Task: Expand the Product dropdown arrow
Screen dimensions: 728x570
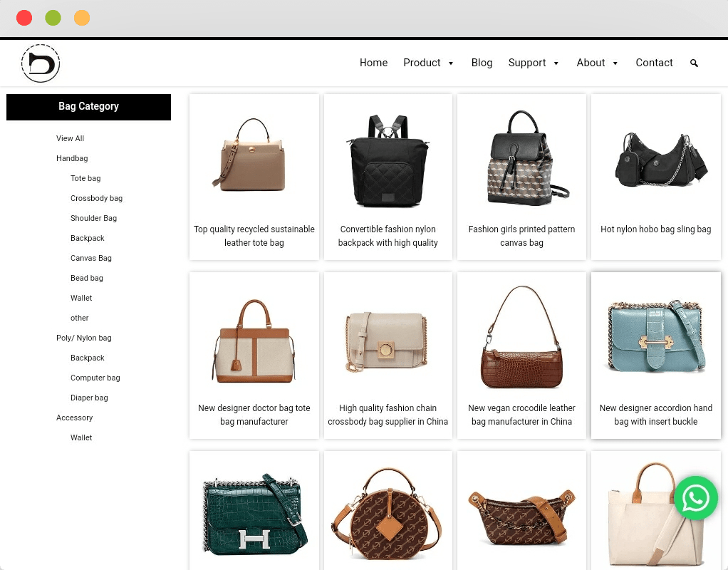Action: [x=451, y=63]
